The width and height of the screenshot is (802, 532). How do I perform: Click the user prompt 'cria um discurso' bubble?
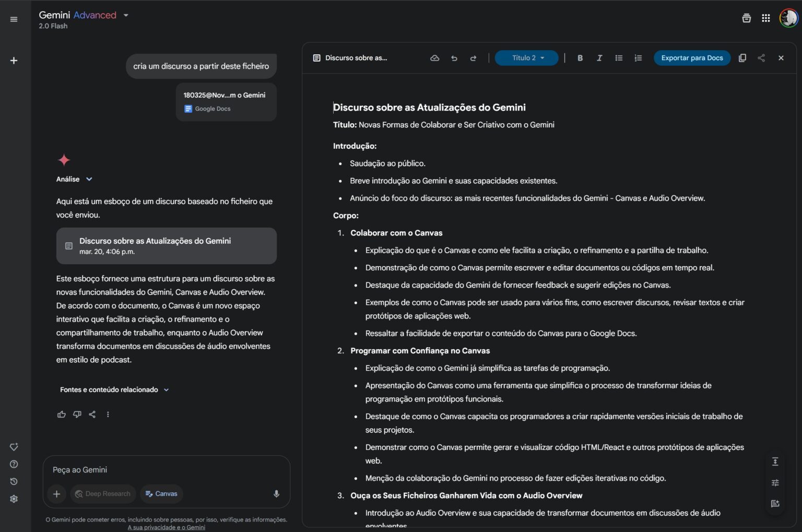tap(201, 66)
